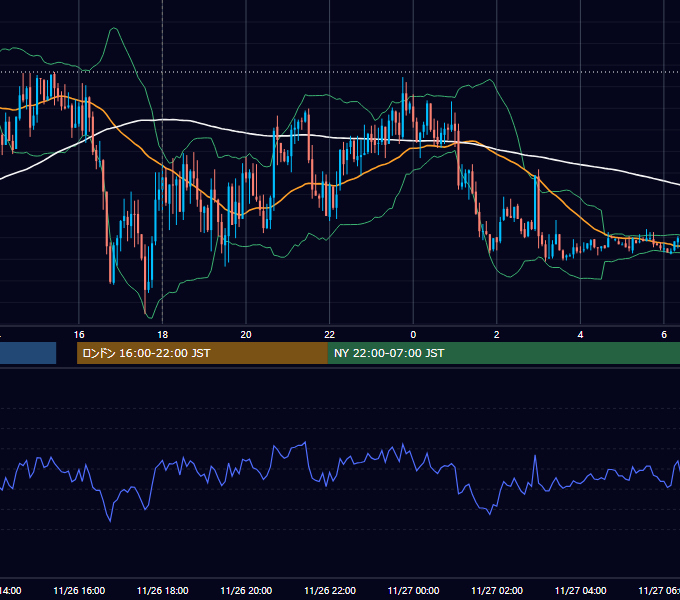Click the 11/27 04:00 time label
The width and height of the screenshot is (680, 600).
coord(581,591)
